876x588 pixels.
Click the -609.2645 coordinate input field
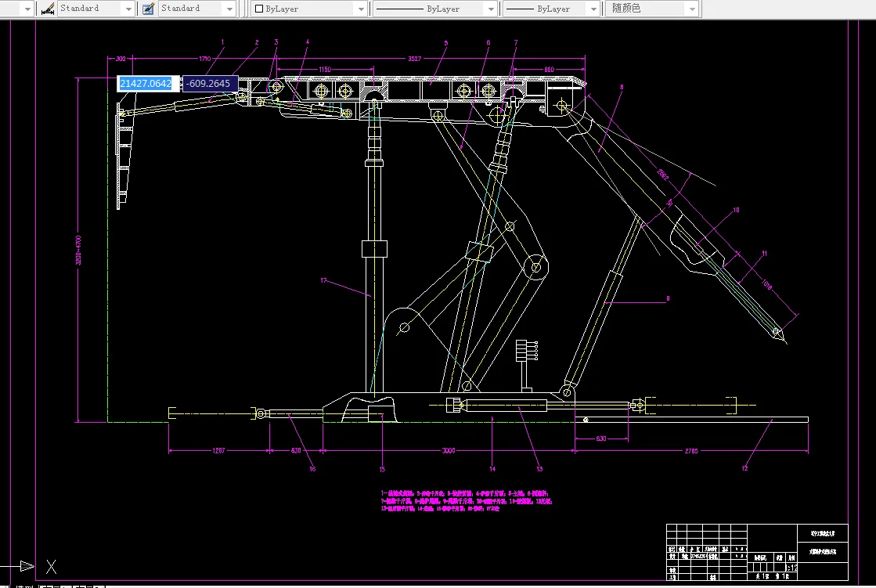(x=210, y=83)
